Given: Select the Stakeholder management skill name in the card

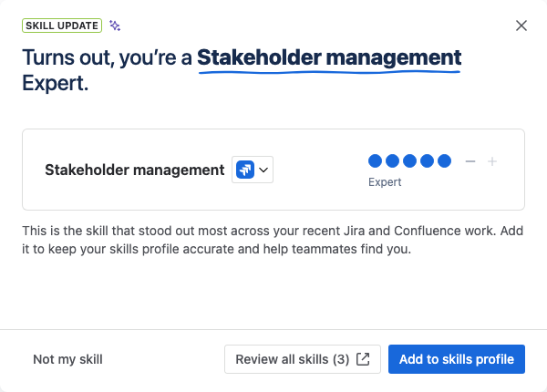Looking at the screenshot, I should click(135, 170).
